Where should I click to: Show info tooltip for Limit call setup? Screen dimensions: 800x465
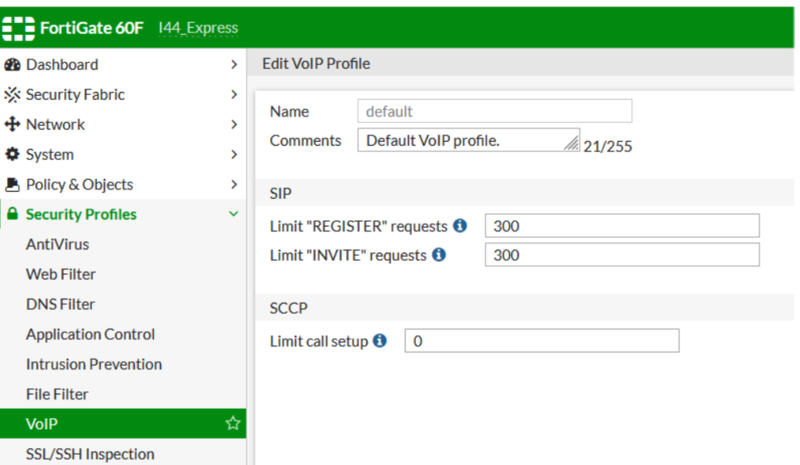tap(379, 341)
